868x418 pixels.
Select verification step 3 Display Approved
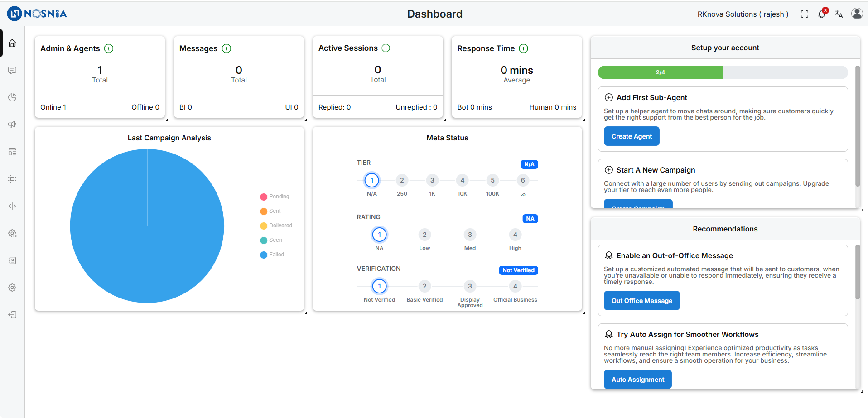coord(470,286)
